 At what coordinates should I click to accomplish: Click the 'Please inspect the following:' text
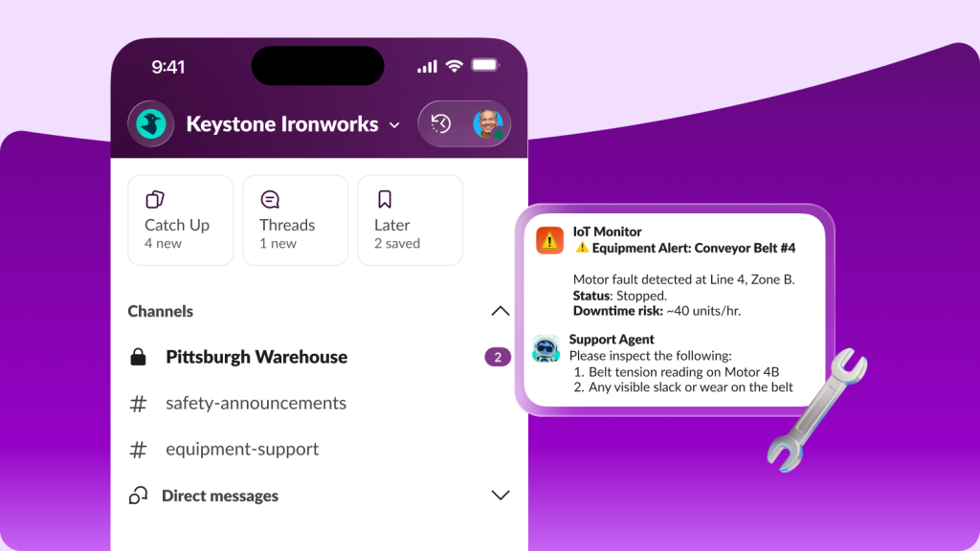650,356
